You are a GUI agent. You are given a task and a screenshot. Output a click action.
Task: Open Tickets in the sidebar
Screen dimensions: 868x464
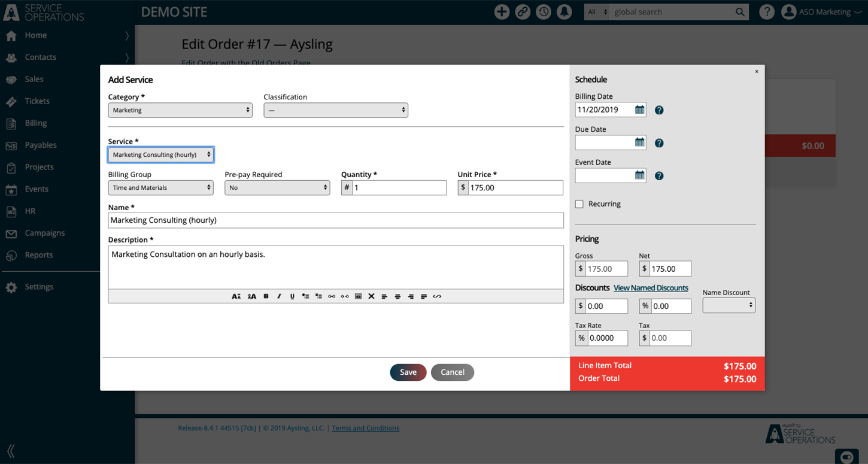pyautogui.click(x=37, y=101)
